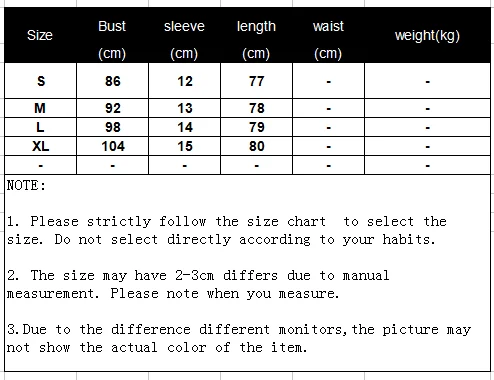Select the length value 77 cell
Screen dimensions: 494x380
click(x=256, y=81)
